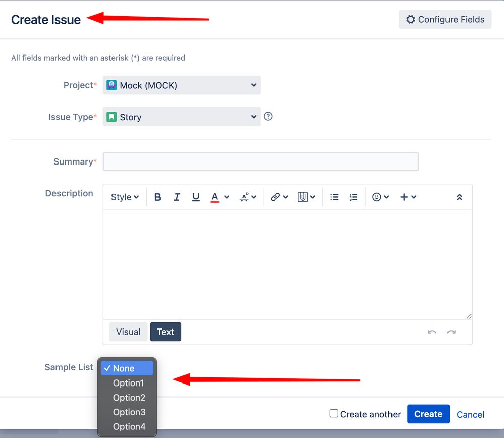Select Option2 in Sample List

(x=127, y=398)
